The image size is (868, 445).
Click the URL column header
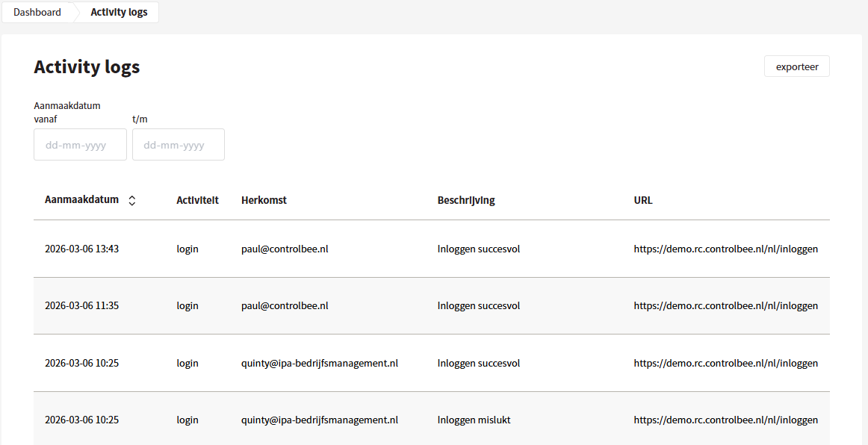643,200
